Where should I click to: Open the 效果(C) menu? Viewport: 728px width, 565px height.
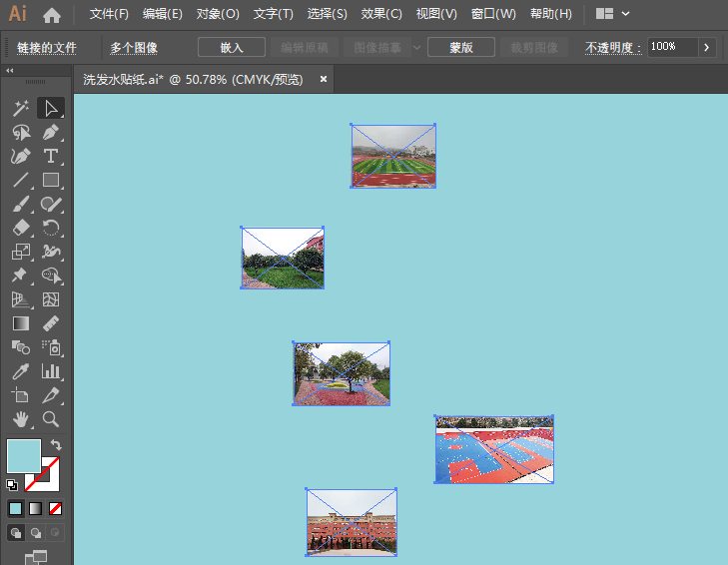pyautogui.click(x=381, y=14)
